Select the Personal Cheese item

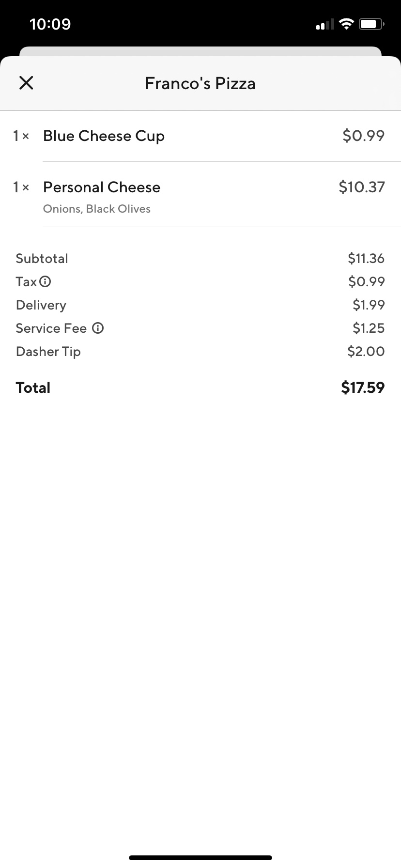(x=102, y=187)
